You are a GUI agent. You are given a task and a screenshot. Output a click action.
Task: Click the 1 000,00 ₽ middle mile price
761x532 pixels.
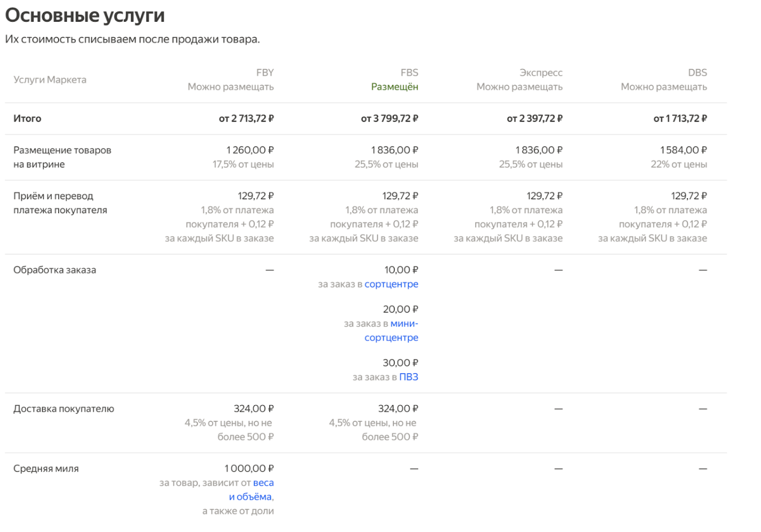point(249,469)
